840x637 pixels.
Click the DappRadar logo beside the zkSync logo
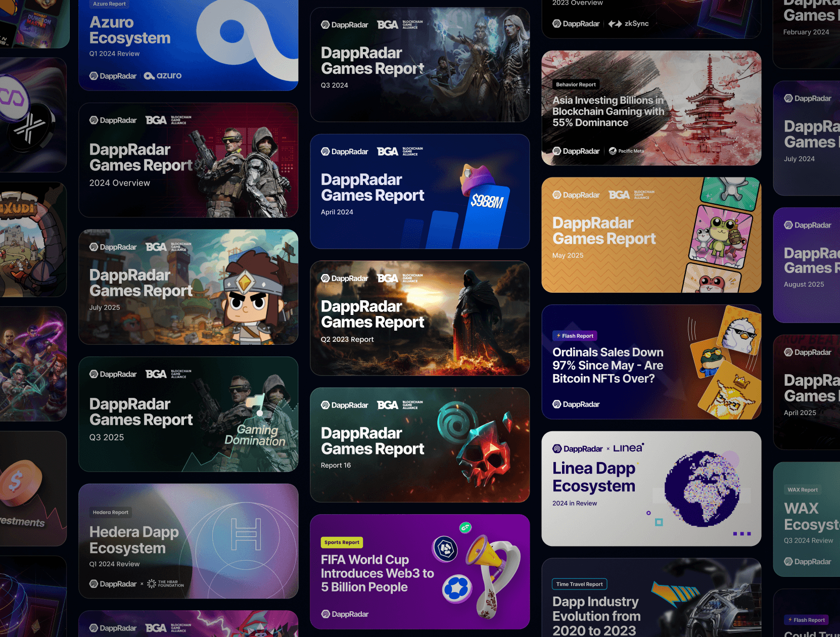point(576,24)
